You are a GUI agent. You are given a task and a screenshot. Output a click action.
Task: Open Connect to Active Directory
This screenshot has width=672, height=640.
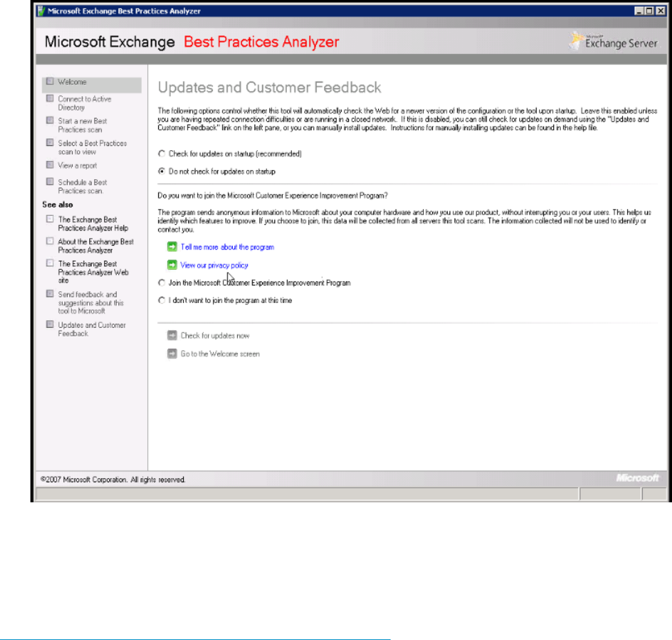tap(84, 103)
